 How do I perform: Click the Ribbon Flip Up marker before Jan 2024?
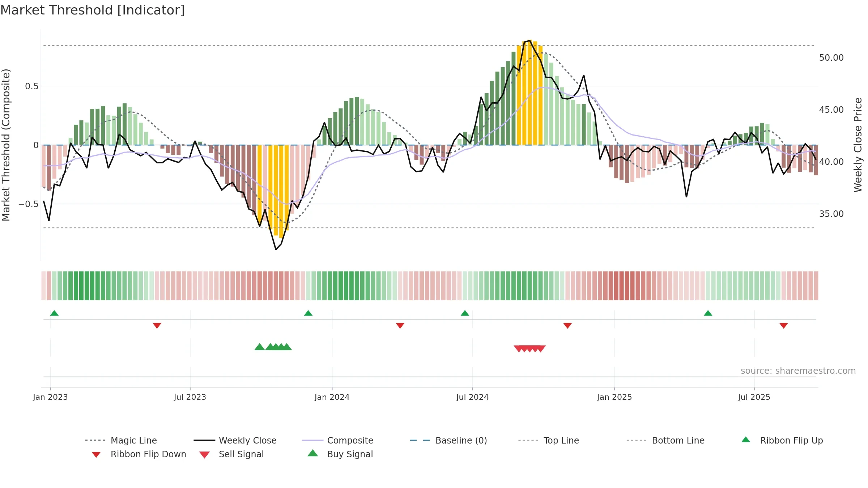point(308,313)
